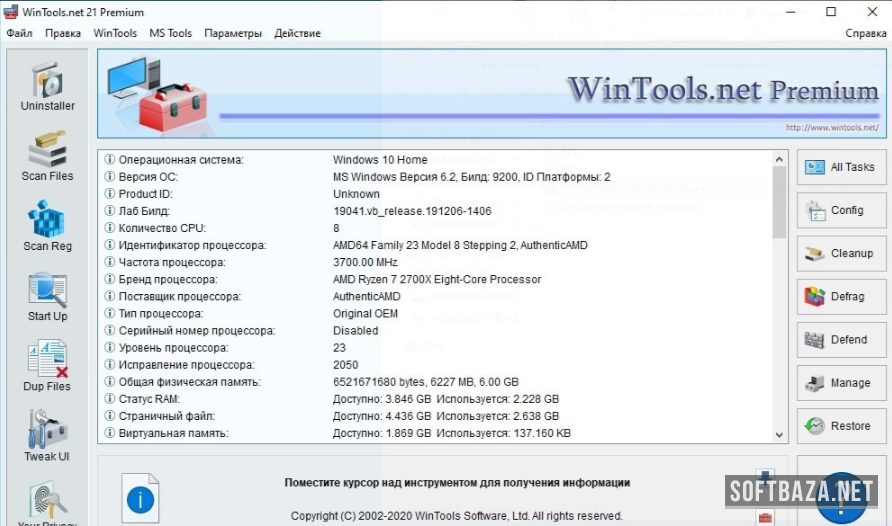Start the Defrag button
The image size is (892, 526).
point(841,297)
